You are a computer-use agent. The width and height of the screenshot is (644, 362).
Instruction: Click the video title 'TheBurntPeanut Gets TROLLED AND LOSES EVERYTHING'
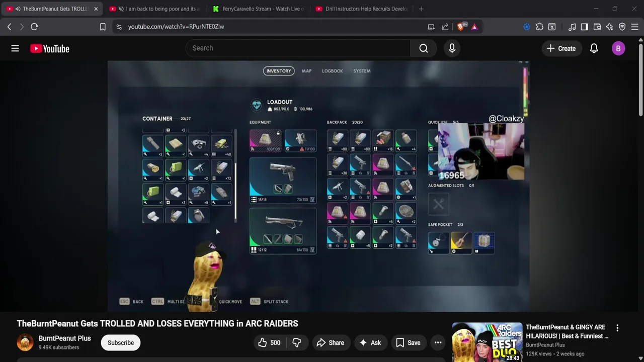pos(157,323)
